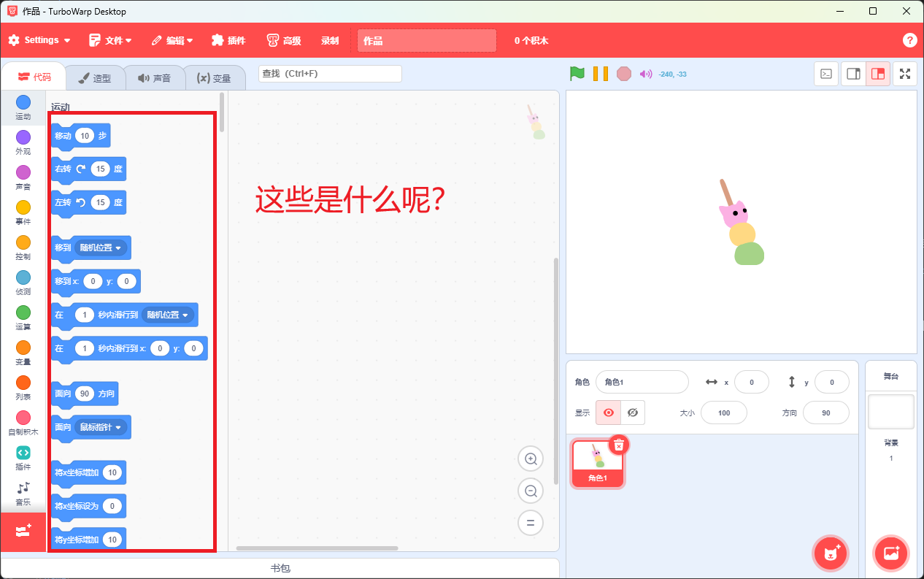Image resolution: width=924 pixels, height=579 pixels.
Task: Switch to small stage layout
Action: pos(852,74)
